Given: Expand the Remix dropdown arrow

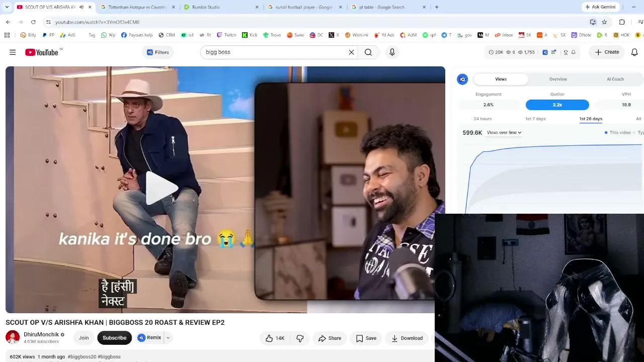Looking at the screenshot, I should (168, 338).
